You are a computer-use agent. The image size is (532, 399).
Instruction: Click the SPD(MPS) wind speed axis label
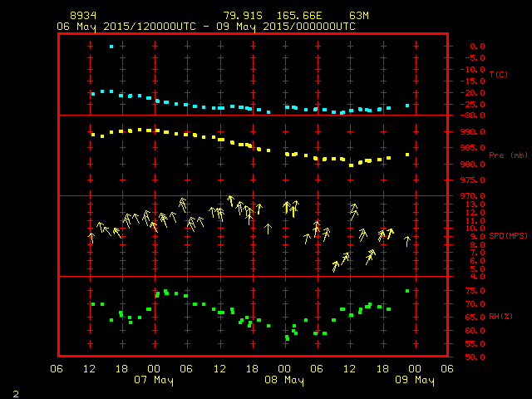[508, 235]
